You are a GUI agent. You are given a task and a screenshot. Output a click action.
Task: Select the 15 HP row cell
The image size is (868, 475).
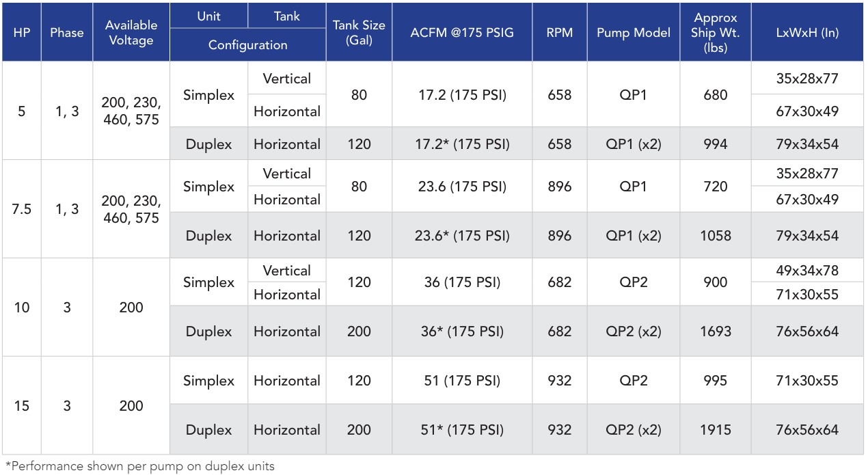coord(22,406)
